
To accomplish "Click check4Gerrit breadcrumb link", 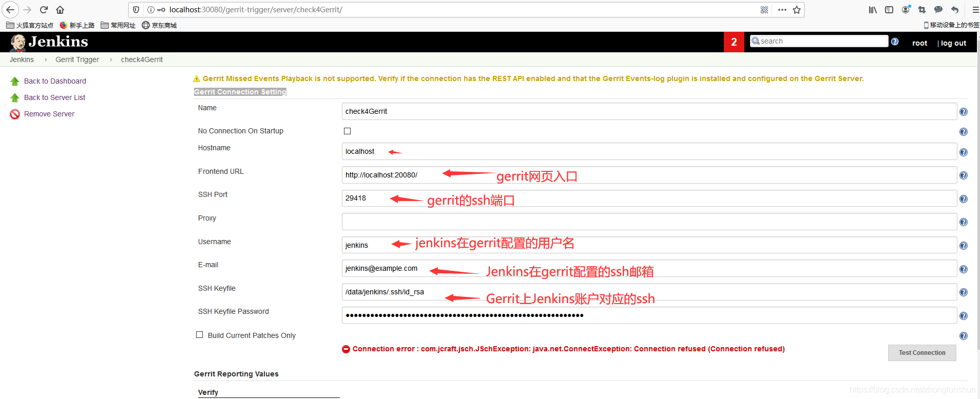I will coord(142,59).
